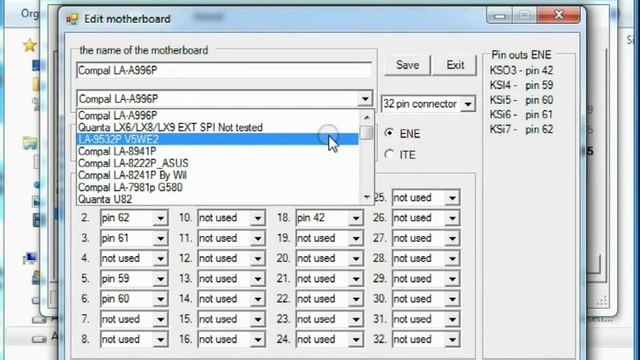
Task: Click the dropdown list scrollbar thumb
Action: [367, 132]
